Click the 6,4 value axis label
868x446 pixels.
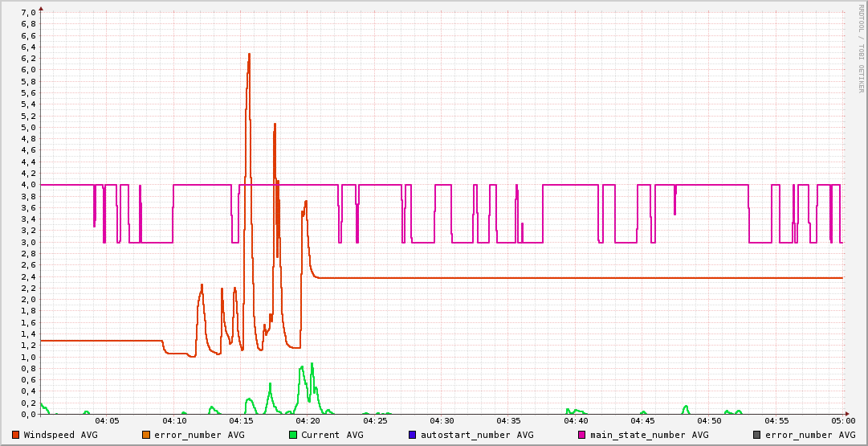point(28,47)
